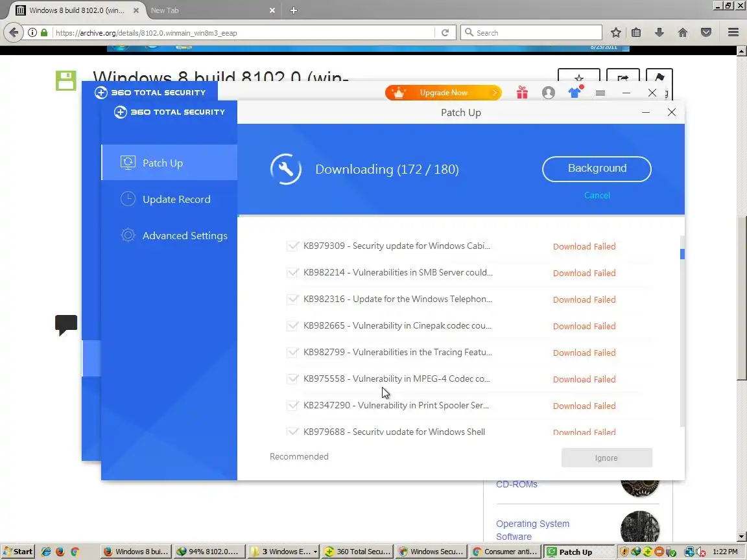The image size is (747, 560).
Task: Toggle checkbox for KB982665 update
Action: pyautogui.click(x=292, y=326)
